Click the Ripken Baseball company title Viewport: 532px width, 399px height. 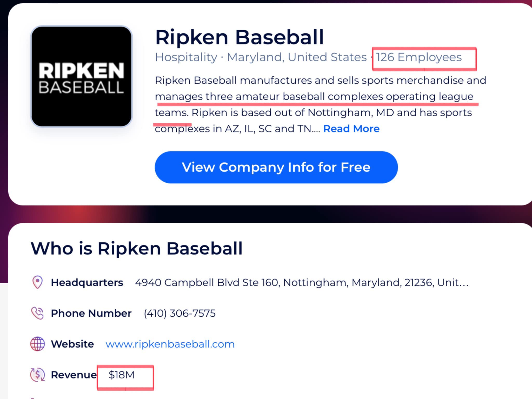point(240,37)
